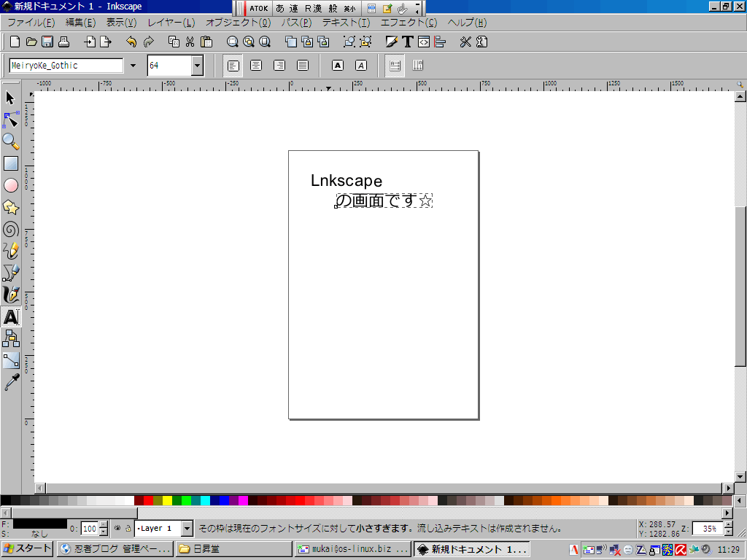747x560 pixels.
Task: Click the Import icon
Action: (90, 42)
